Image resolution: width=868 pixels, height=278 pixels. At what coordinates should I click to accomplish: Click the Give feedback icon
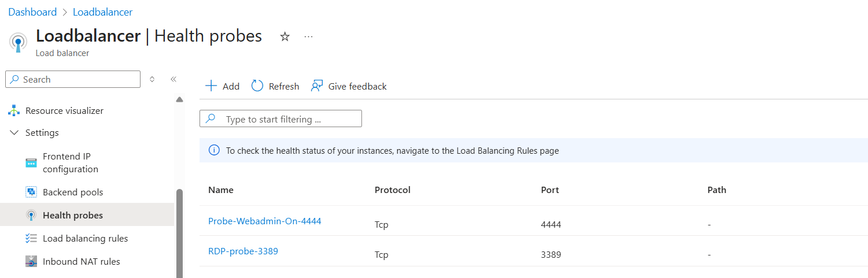coord(316,86)
